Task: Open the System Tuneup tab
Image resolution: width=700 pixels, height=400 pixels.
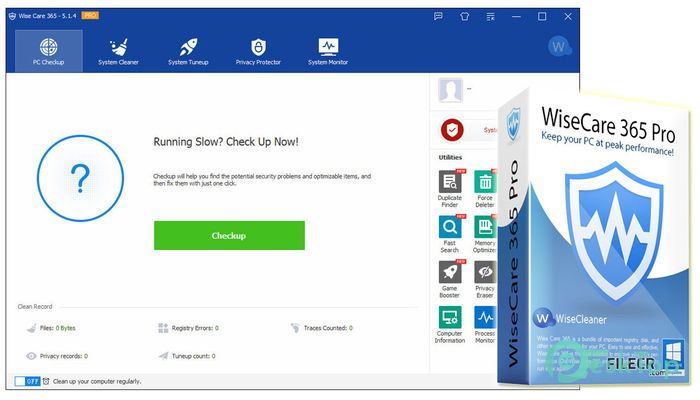Action: click(188, 51)
